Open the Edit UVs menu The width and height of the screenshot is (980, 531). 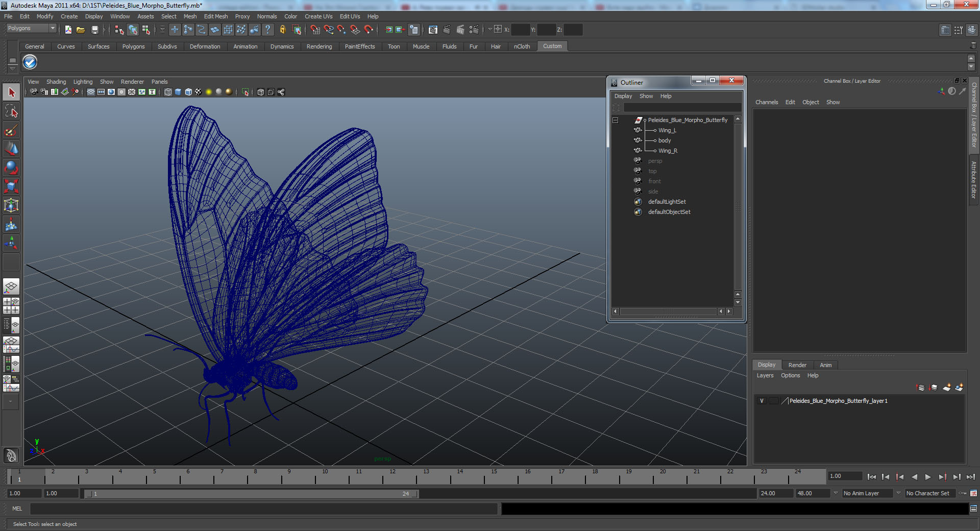click(350, 16)
